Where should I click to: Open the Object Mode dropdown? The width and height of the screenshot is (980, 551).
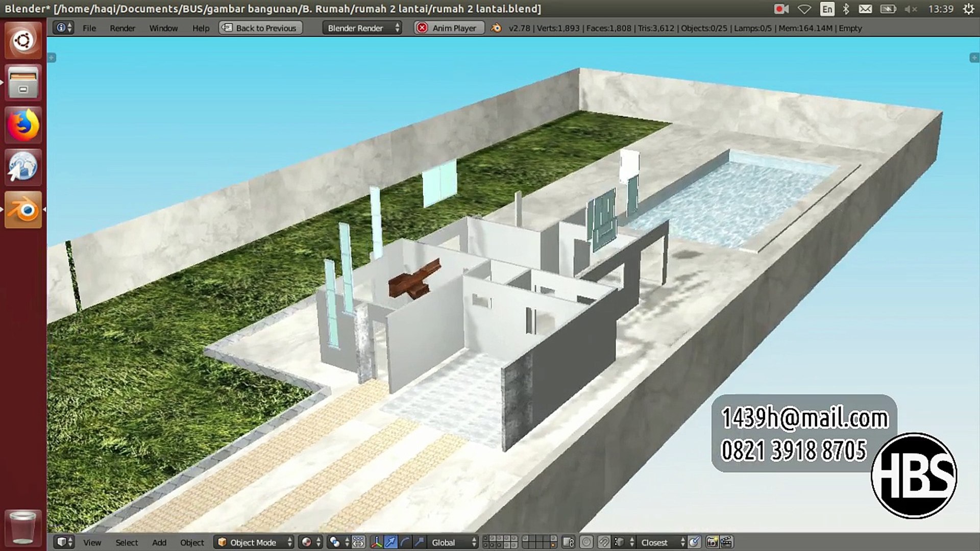(x=254, y=542)
